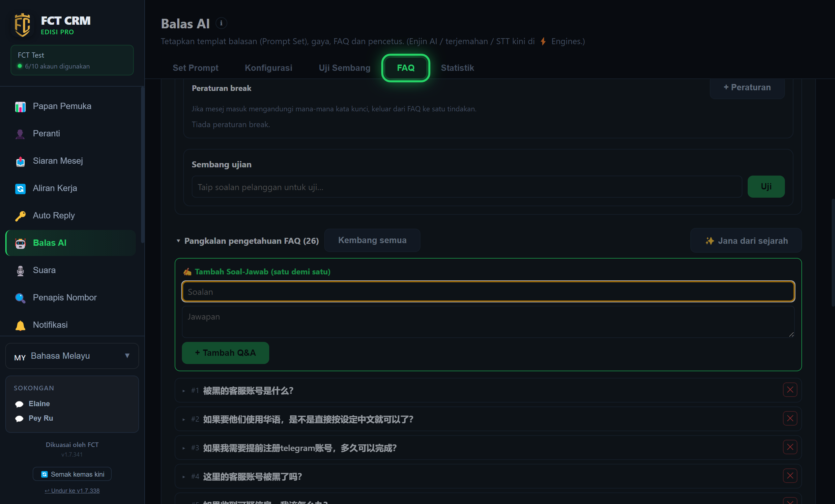Viewport: 835px width, 504px height.
Task: Click the + Tambah Q&A button
Action: 225,353
